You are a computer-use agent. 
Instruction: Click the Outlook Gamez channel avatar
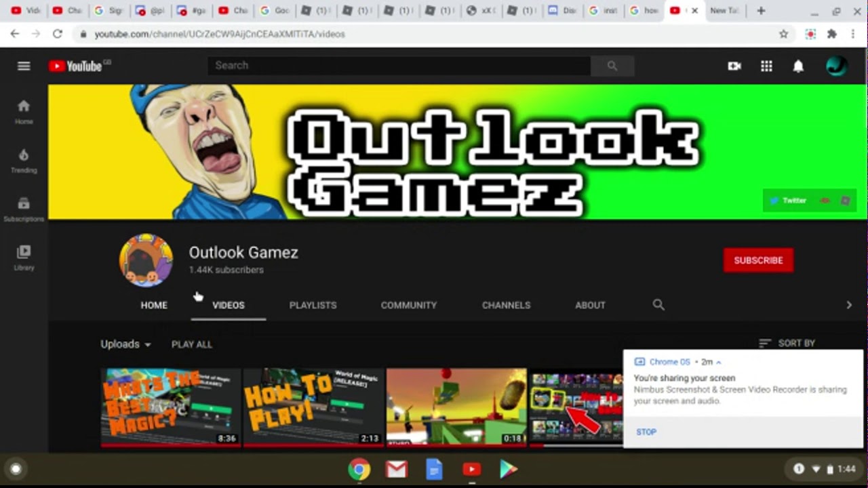pos(146,260)
